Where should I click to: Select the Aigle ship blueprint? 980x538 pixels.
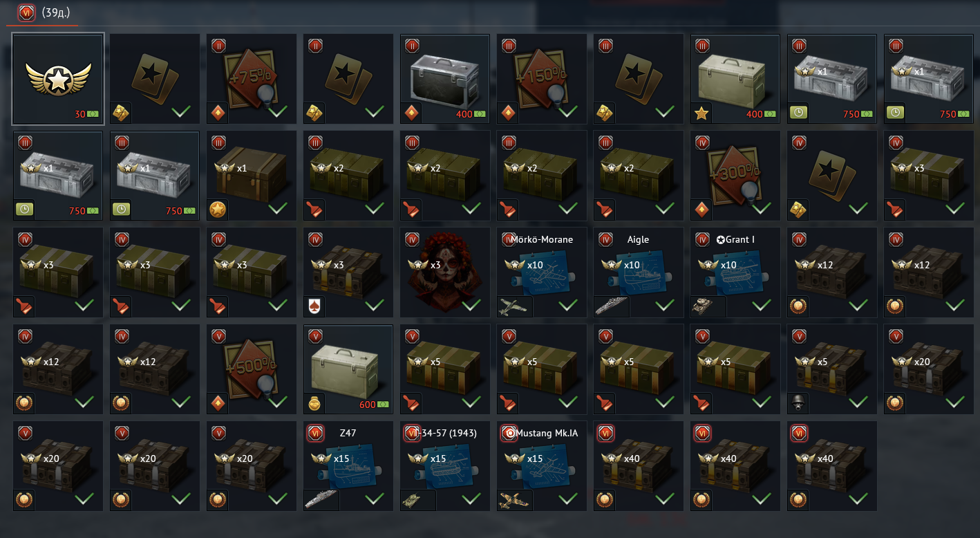[639, 272]
